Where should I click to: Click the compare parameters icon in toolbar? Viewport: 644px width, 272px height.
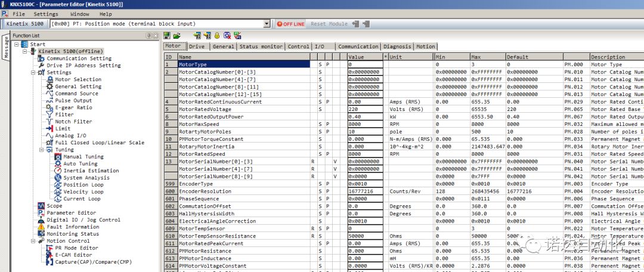[x=237, y=36]
